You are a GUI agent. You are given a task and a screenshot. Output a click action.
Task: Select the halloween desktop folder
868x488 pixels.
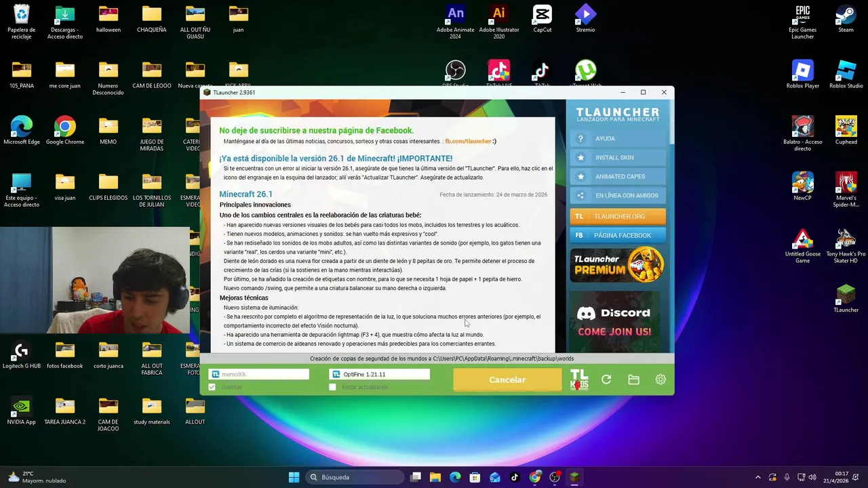click(108, 19)
